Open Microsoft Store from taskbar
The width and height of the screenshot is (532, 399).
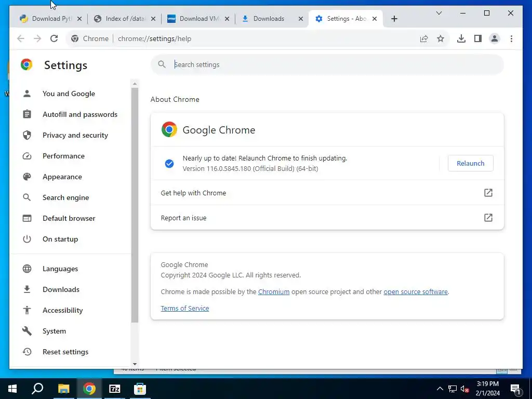140,389
